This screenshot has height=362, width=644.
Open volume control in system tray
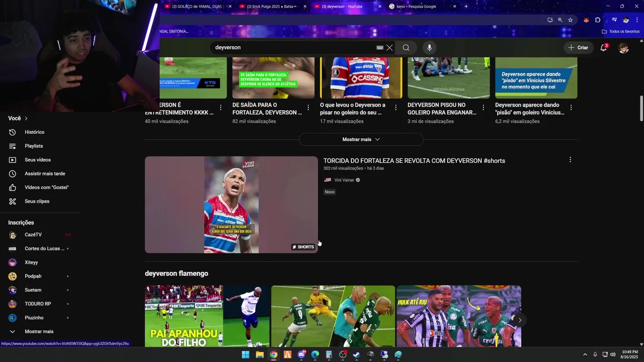point(613,354)
